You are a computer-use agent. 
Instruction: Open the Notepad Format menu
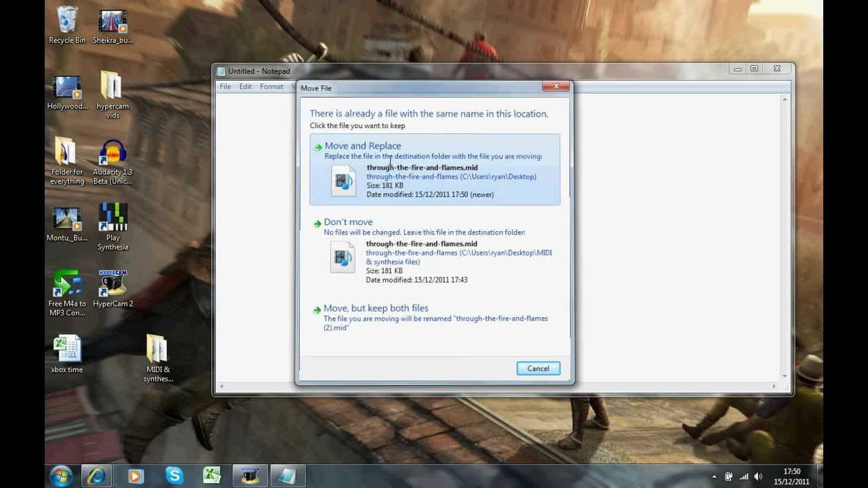coord(271,87)
